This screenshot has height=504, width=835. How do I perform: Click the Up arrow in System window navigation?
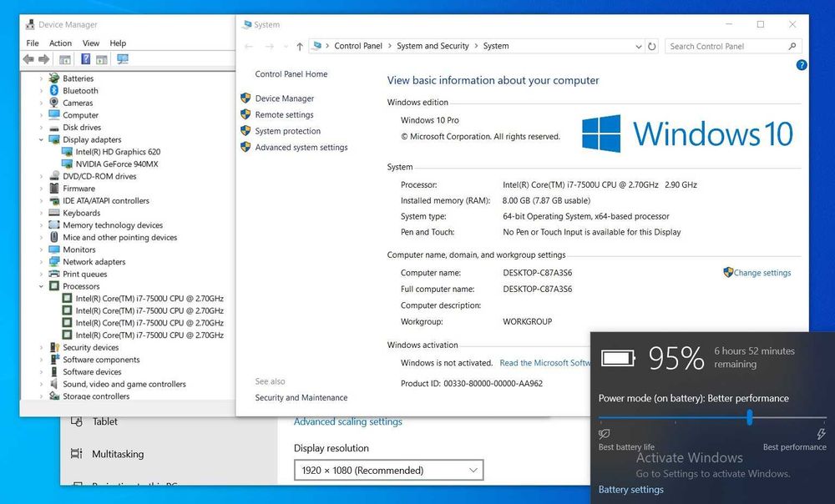pyautogui.click(x=300, y=47)
